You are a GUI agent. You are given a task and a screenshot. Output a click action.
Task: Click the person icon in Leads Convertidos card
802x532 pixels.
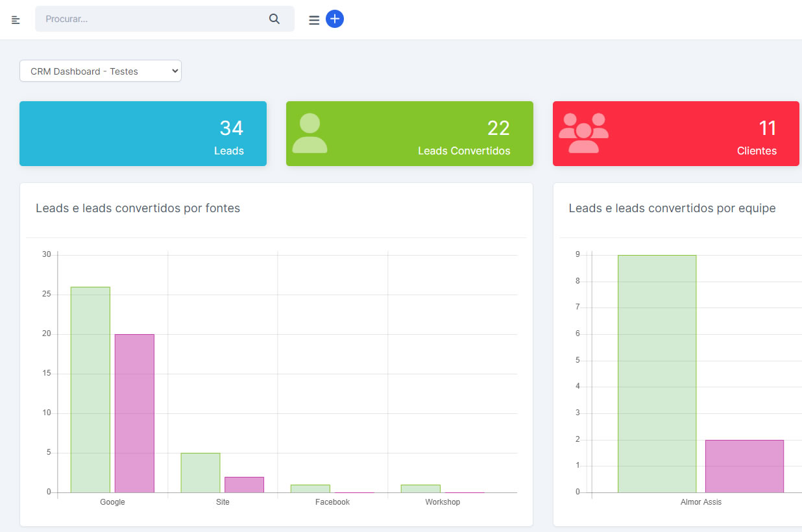tap(310, 134)
